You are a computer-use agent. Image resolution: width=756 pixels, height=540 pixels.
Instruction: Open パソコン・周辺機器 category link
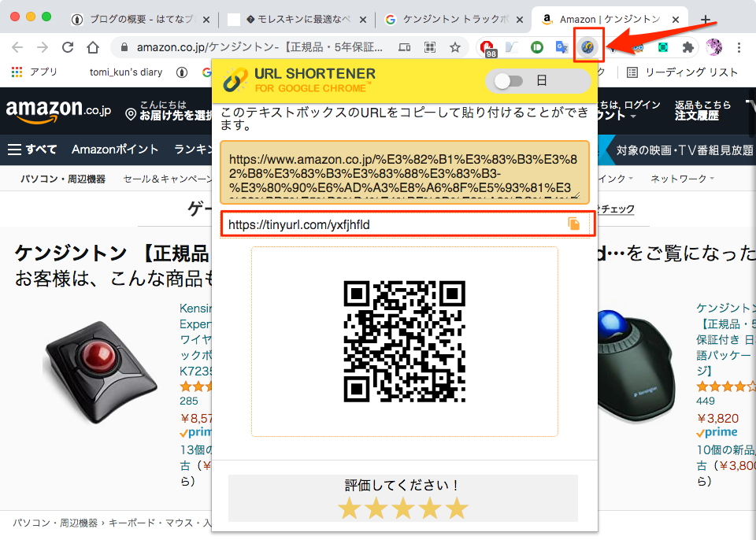coord(63,179)
